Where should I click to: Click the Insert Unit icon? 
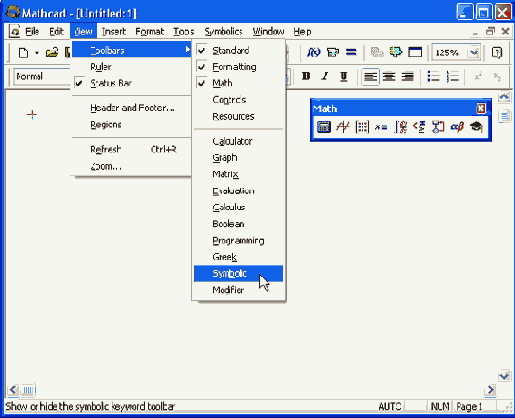pyautogui.click(x=333, y=52)
